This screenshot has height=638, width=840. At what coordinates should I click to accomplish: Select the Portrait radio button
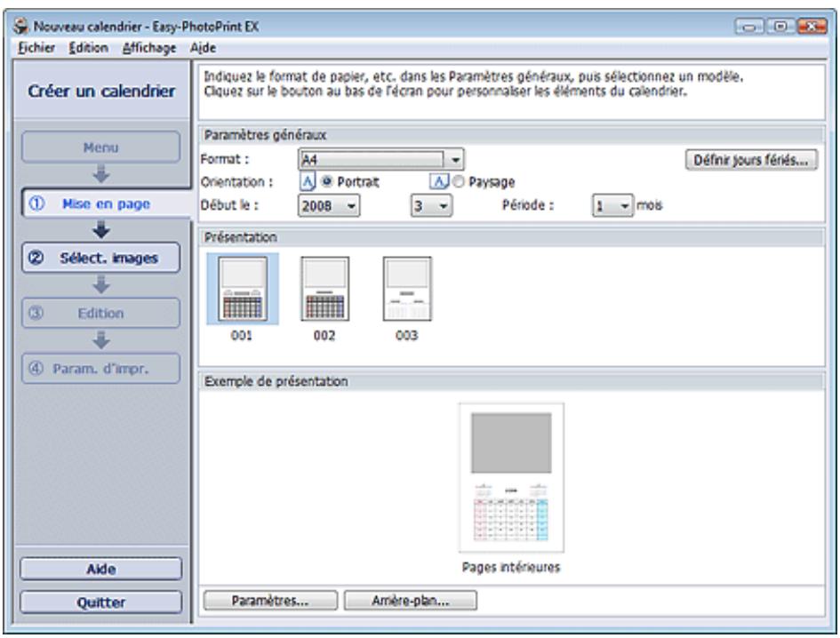click(326, 182)
